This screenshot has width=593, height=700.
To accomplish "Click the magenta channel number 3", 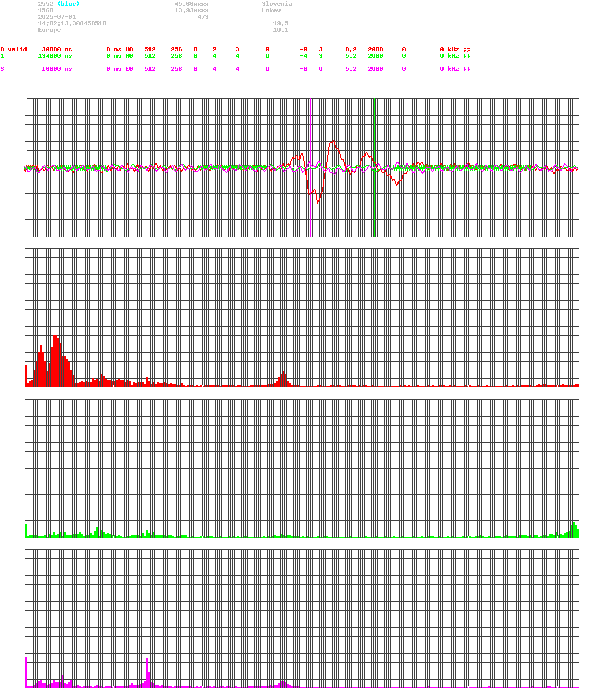I will point(2,69).
